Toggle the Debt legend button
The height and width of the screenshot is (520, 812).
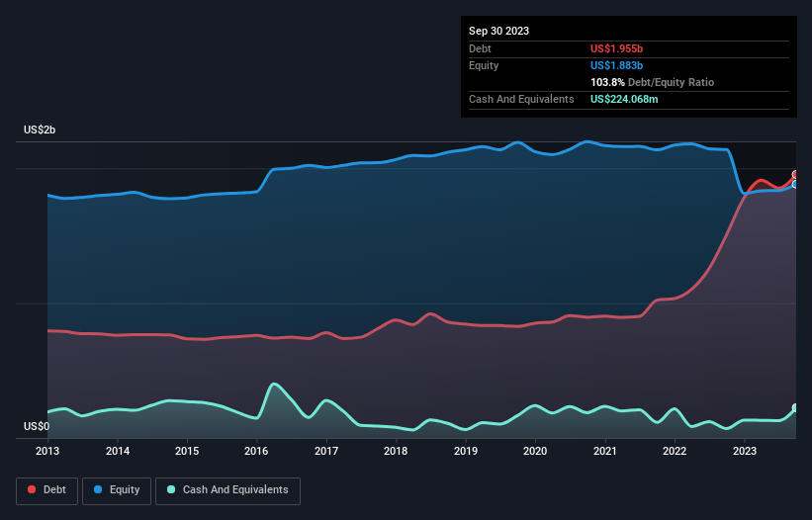46,490
